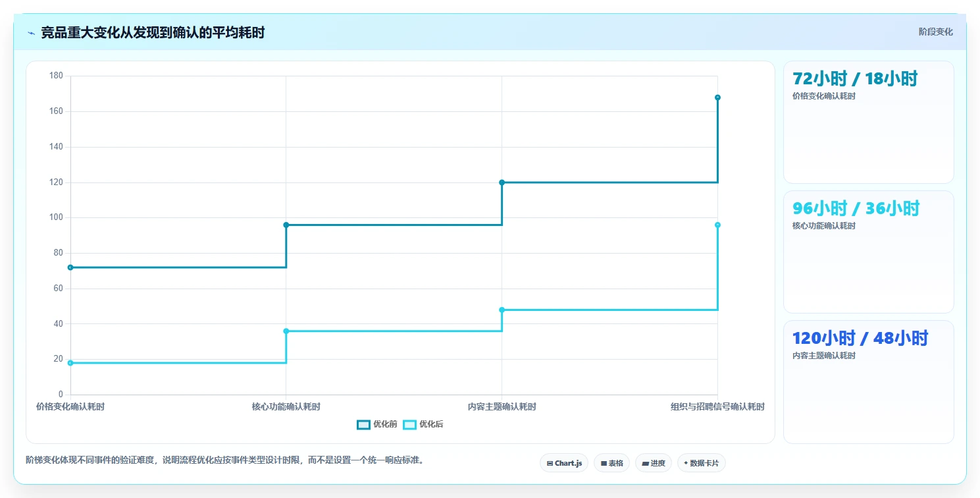Screen dimensions: 980x498
Task: Click the 优化后 data point at 48
Action: pyautogui.click(x=502, y=310)
